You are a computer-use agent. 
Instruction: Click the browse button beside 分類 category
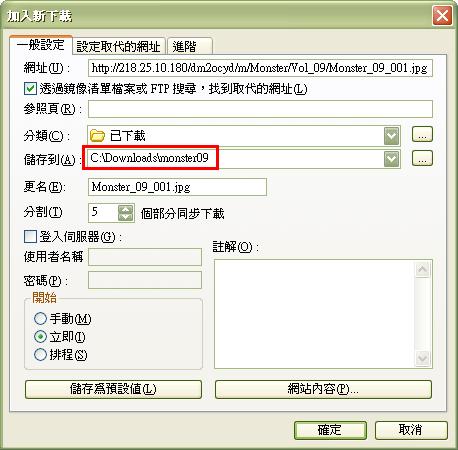tap(422, 134)
